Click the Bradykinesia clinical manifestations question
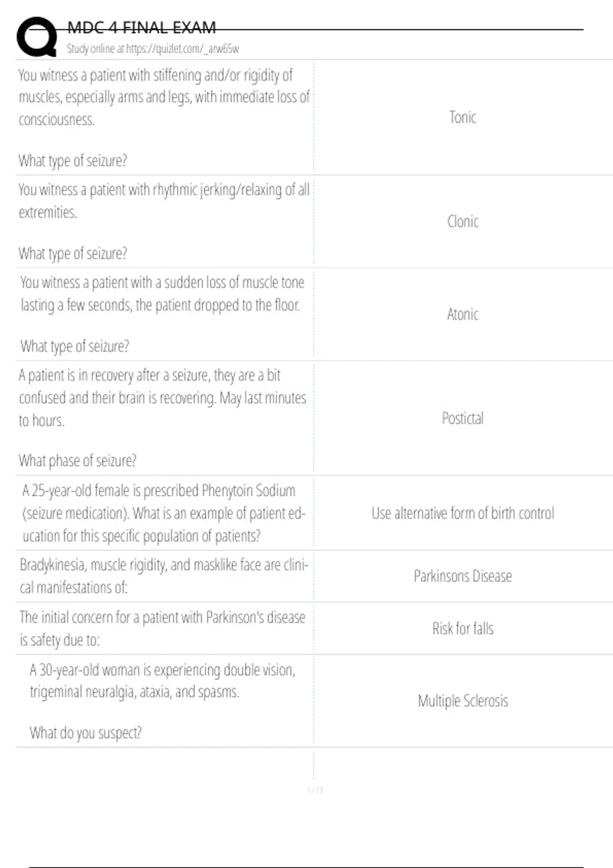This screenshot has height=868, width=613. (x=163, y=576)
